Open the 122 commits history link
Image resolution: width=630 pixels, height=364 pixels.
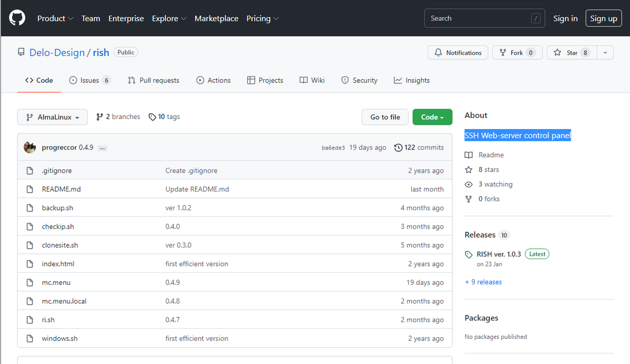419,147
